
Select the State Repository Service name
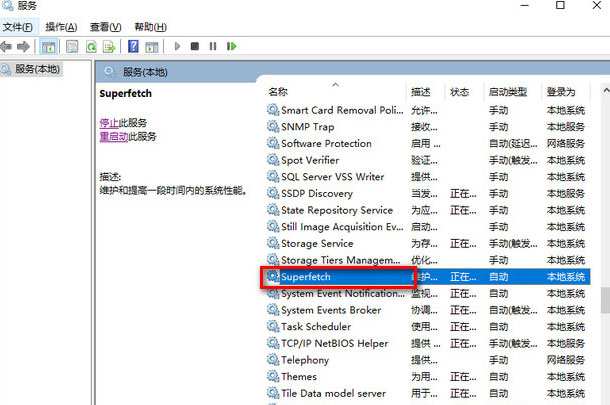coord(337,210)
